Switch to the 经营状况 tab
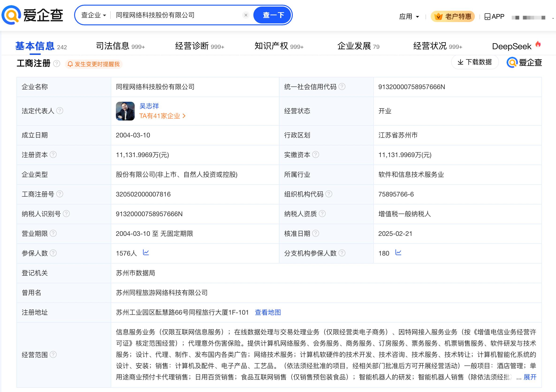The width and height of the screenshot is (556, 392). click(x=438, y=46)
